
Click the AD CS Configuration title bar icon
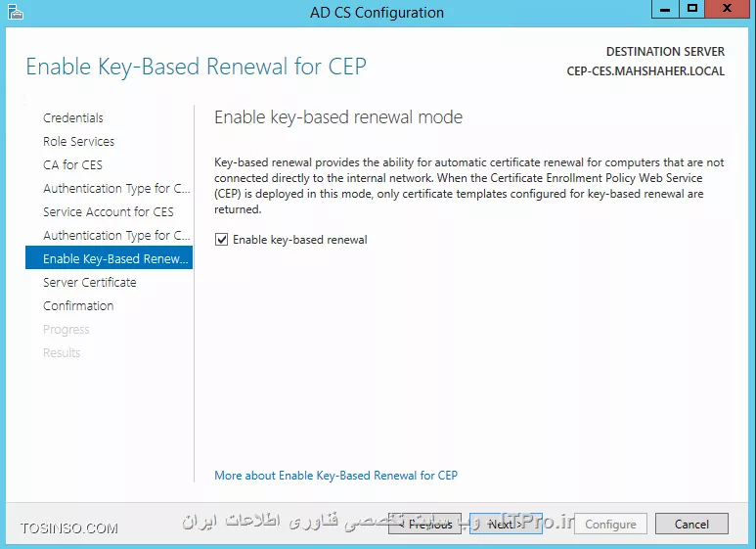click(x=16, y=12)
